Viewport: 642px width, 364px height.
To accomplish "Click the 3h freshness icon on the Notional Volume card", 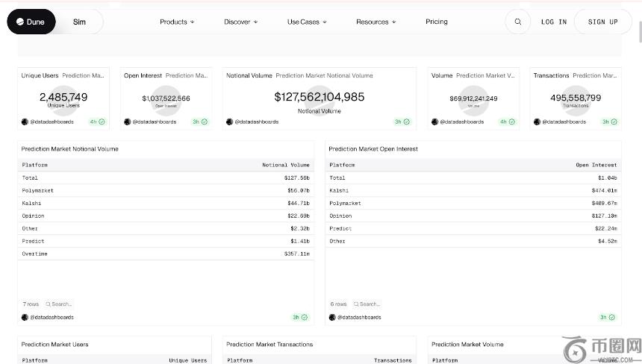I will [408, 122].
